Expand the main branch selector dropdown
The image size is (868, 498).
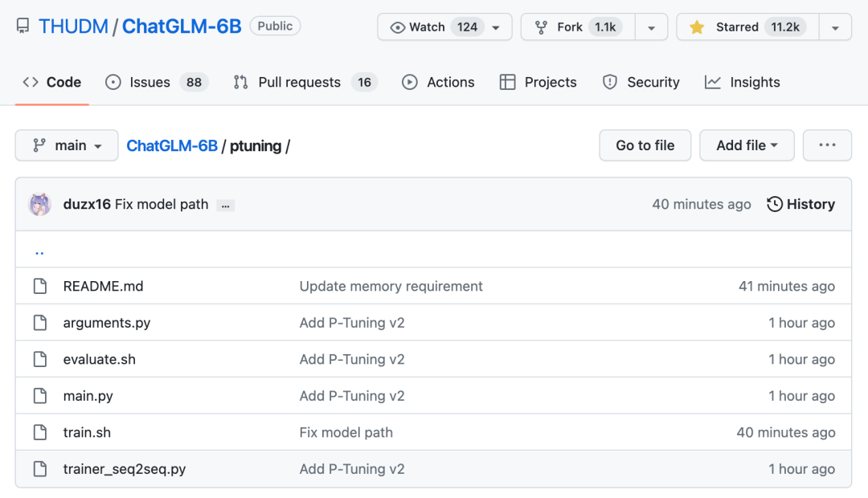click(x=67, y=145)
